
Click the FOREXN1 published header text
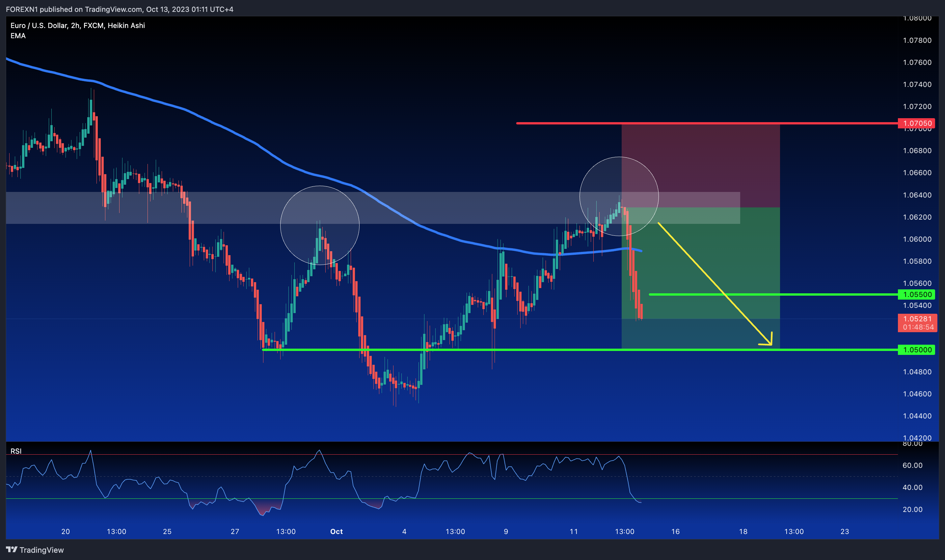point(120,9)
